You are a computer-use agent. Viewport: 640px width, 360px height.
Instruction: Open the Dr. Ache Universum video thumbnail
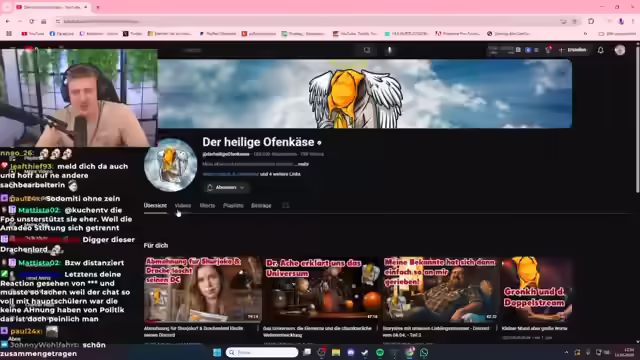[322, 289]
